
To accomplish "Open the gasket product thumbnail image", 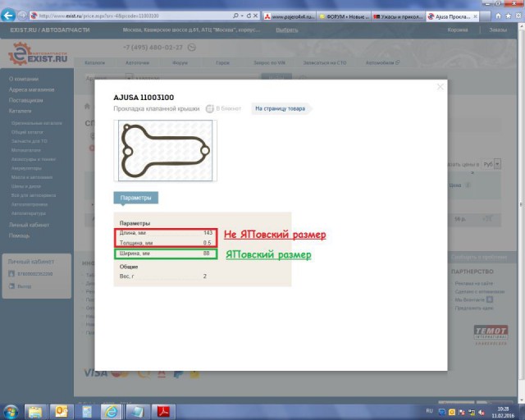I will [x=166, y=151].
